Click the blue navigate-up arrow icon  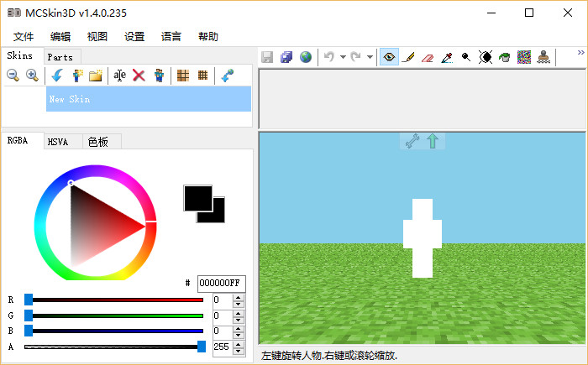coord(57,76)
